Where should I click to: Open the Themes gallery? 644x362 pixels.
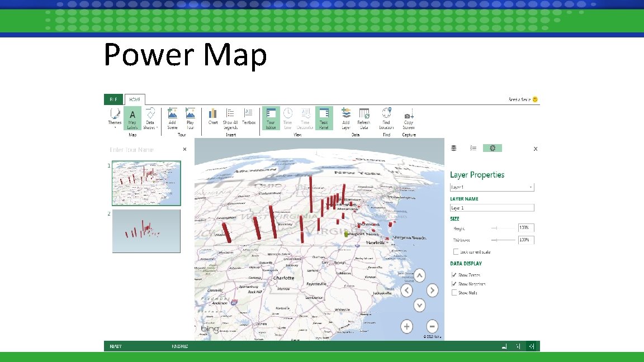(x=115, y=118)
